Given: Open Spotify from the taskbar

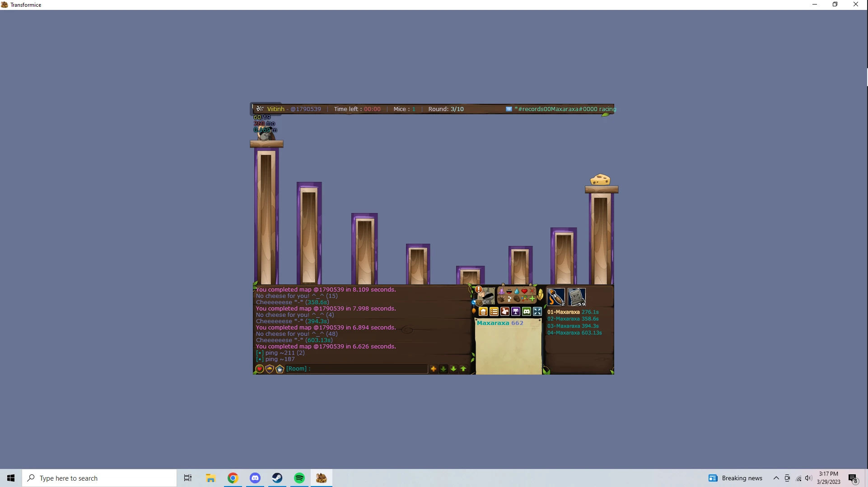Looking at the screenshot, I should 299,478.
